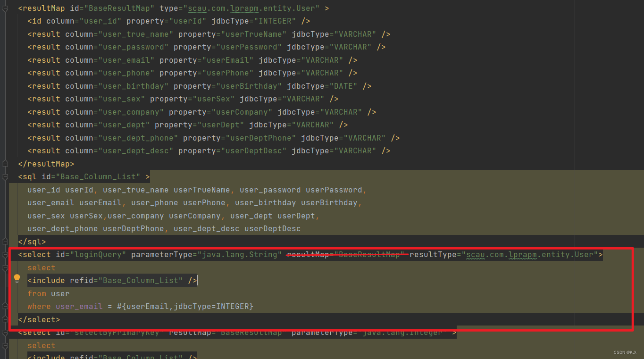Collapse the resultMap BaseResultMap opening fold marker

5,8
